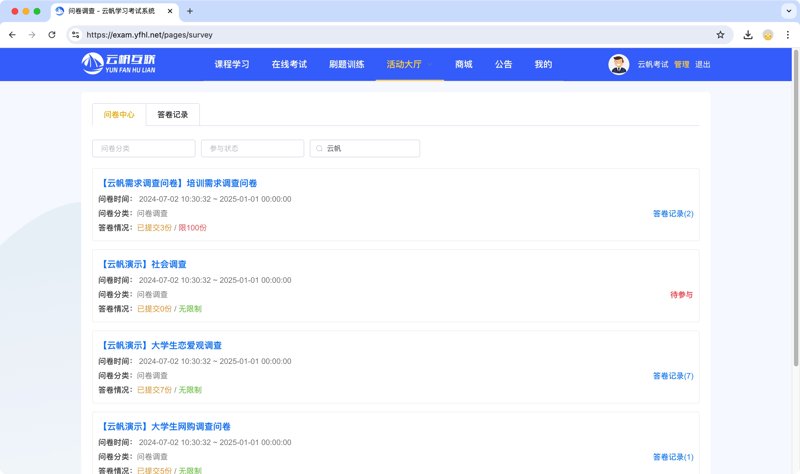
Task: Open a new browser tab
Action: [189, 11]
